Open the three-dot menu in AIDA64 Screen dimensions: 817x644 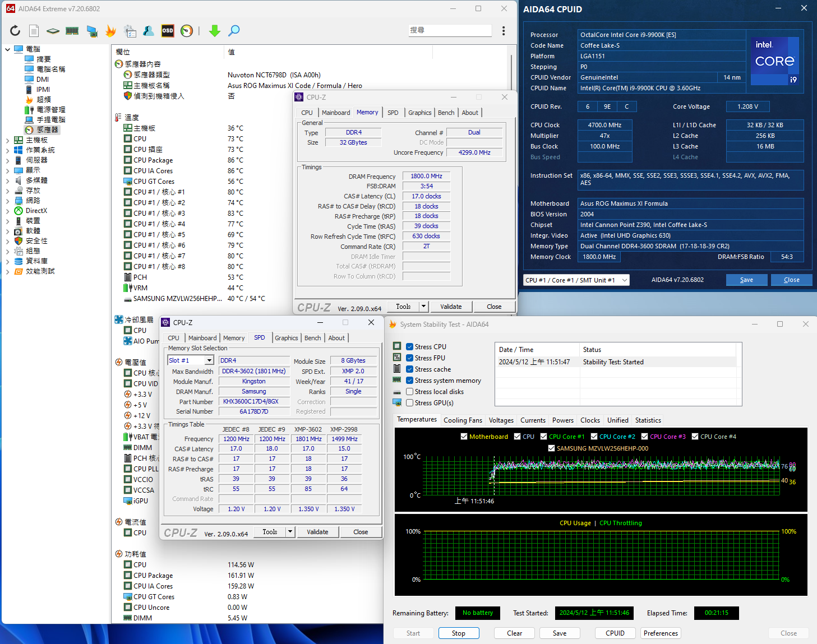point(504,31)
